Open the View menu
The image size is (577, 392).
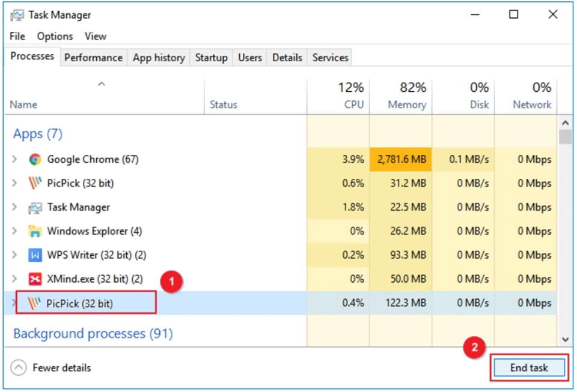95,36
